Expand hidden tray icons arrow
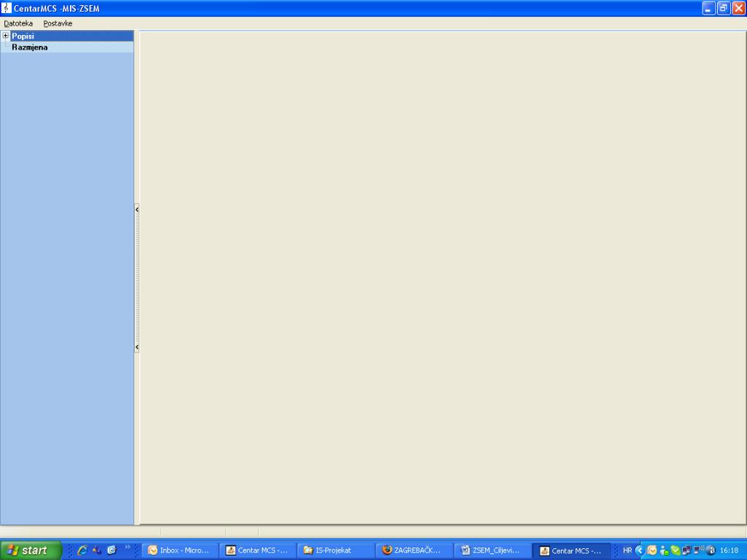The image size is (747, 560). tap(640, 551)
